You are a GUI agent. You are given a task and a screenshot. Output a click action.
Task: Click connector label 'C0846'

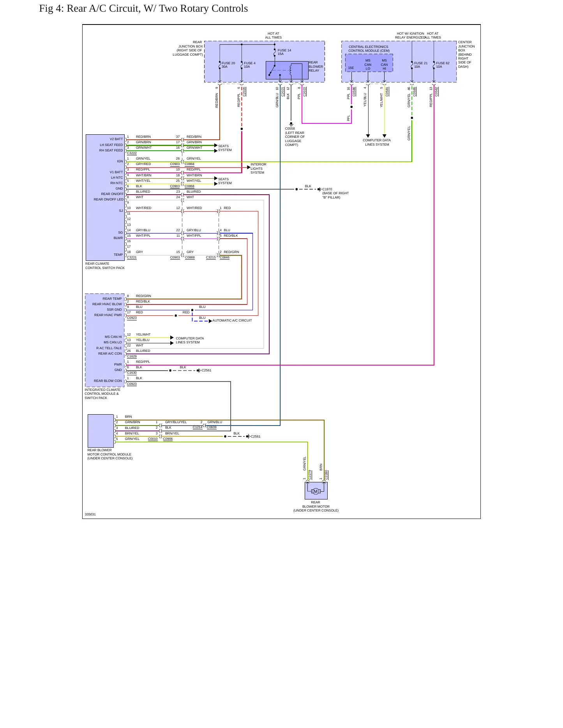coord(225,258)
